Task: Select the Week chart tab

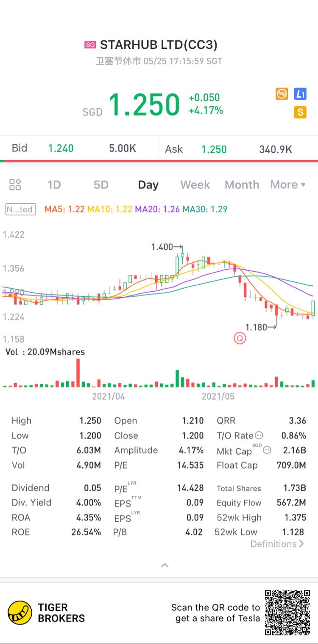Action: coord(195,185)
